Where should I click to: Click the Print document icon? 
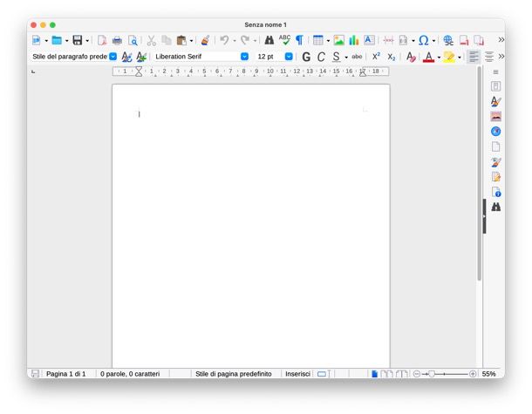117,40
